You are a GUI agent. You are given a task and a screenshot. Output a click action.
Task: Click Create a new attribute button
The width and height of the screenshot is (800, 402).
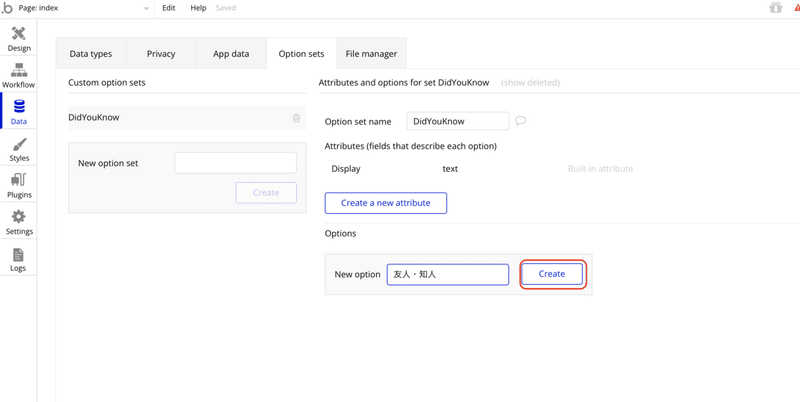coord(385,203)
